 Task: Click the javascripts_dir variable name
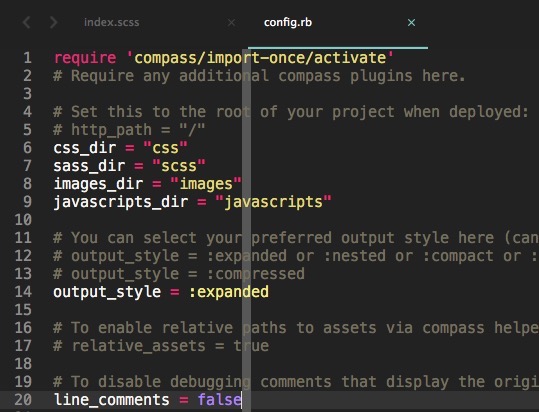pos(121,202)
